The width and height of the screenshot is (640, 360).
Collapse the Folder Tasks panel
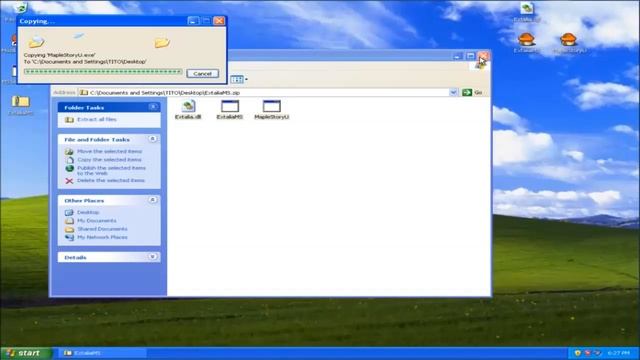tap(153, 107)
